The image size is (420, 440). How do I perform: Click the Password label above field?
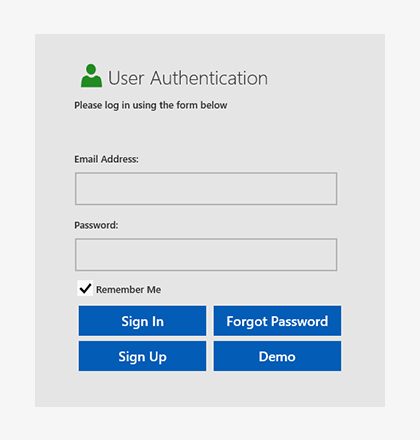tap(96, 225)
